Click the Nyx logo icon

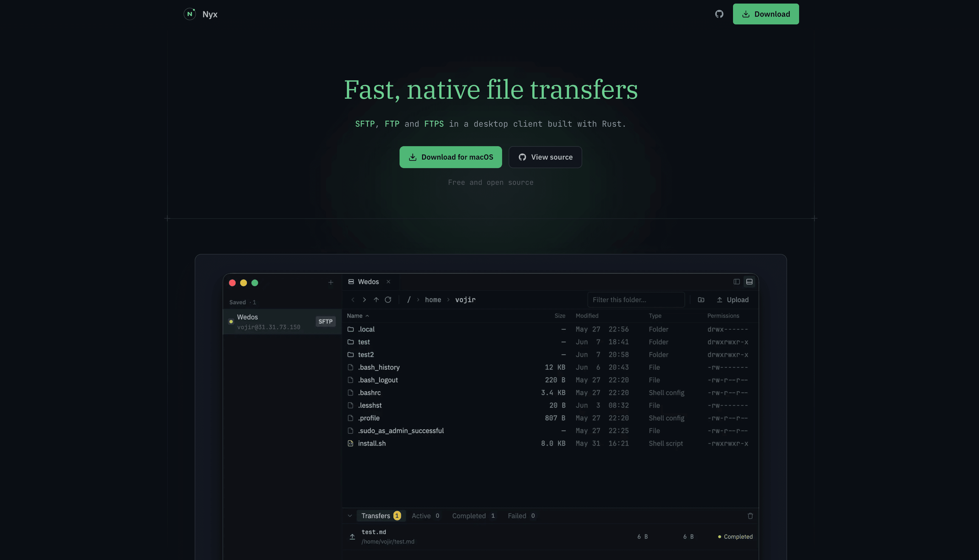tap(189, 14)
